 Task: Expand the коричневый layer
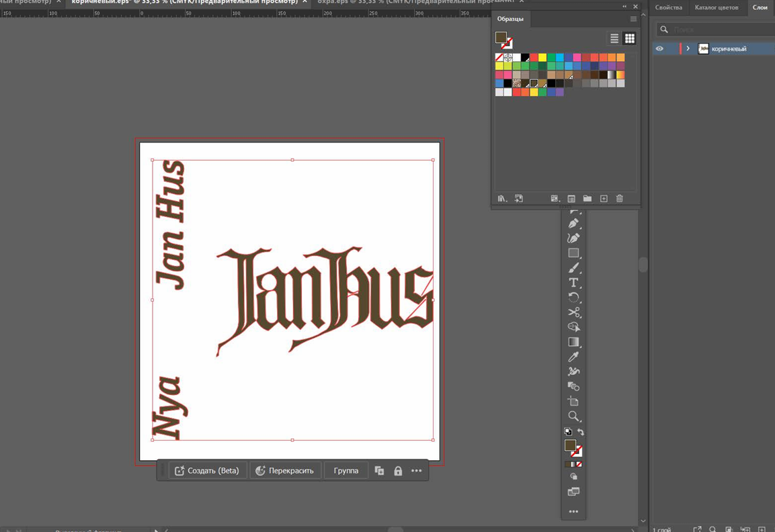coord(688,48)
